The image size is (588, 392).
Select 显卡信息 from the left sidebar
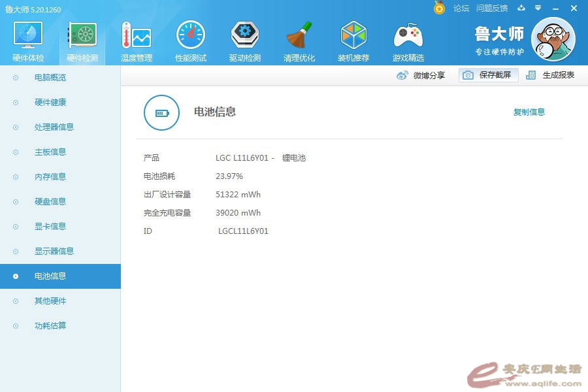coord(50,227)
